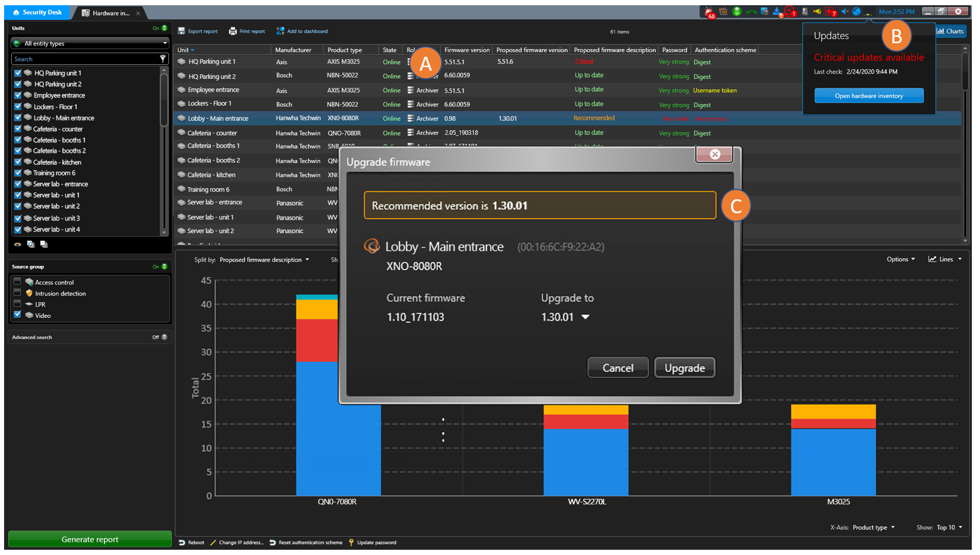Open the Upgrade to version dropdown
The image size is (980, 555).
(x=586, y=317)
